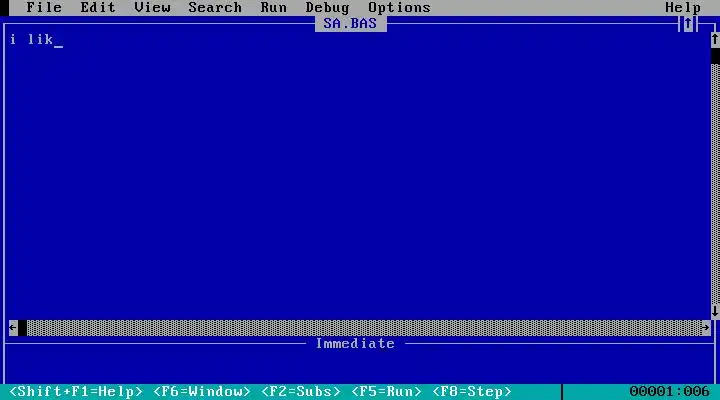Open the Debug menu
Viewport: 720px width, 400px height.
click(327, 7)
